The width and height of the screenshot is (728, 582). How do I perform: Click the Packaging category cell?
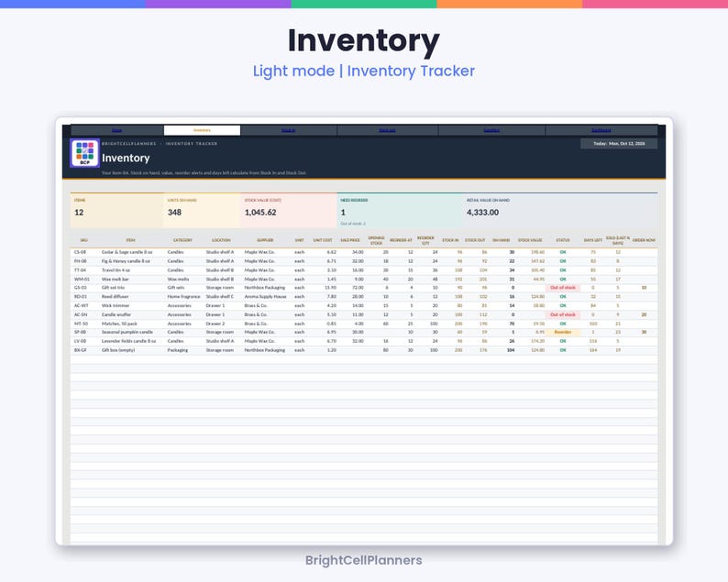tap(178, 350)
